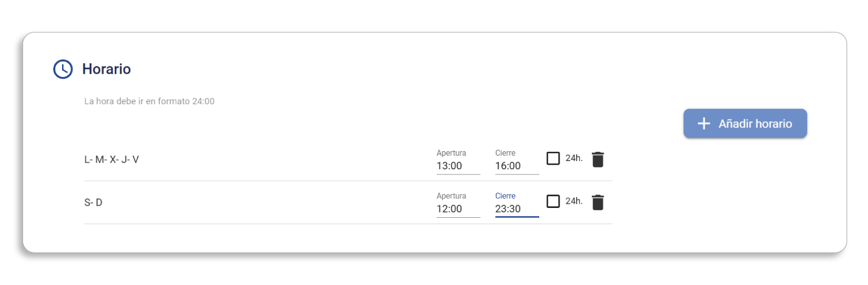Click the clock icon beside Horario
868x285 pixels.
pyautogui.click(x=63, y=70)
